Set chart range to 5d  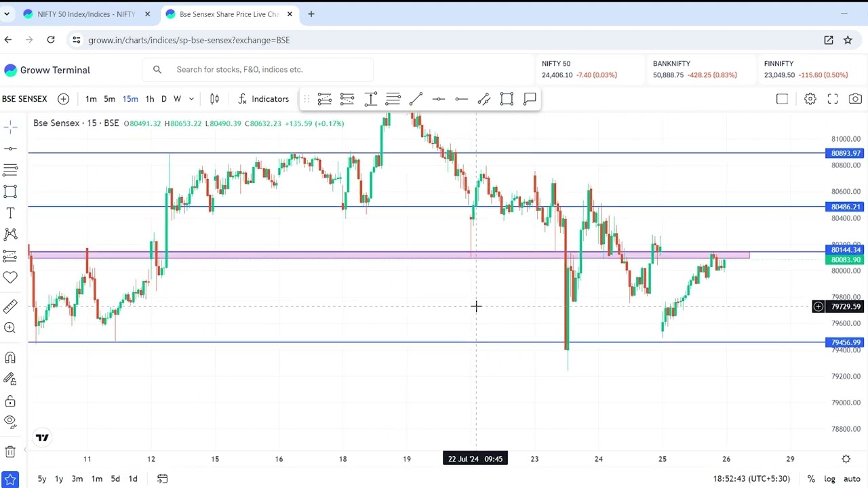pos(115,479)
